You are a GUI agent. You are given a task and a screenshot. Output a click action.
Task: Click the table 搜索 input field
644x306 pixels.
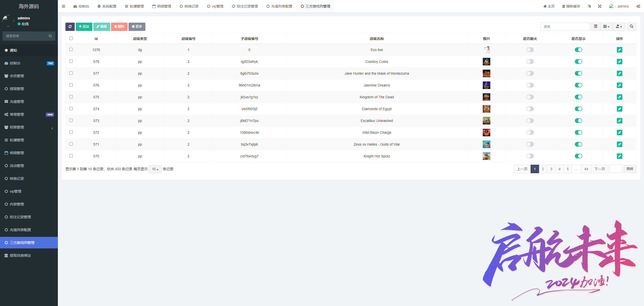(565, 27)
